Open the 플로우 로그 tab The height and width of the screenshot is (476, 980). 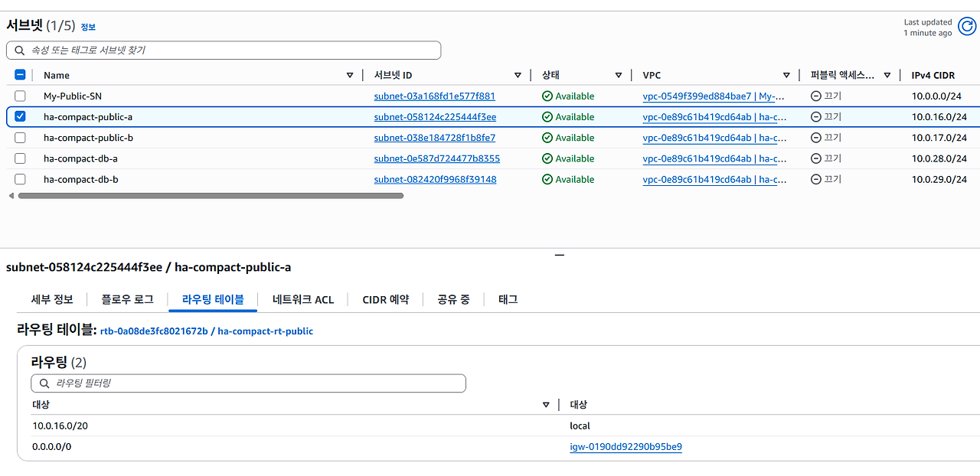[x=126, y=299]
